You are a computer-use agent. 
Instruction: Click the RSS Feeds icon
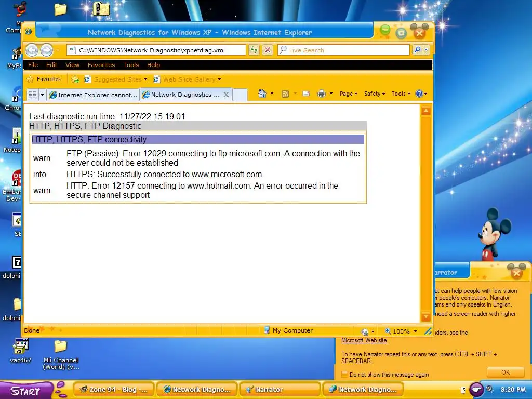285,94
